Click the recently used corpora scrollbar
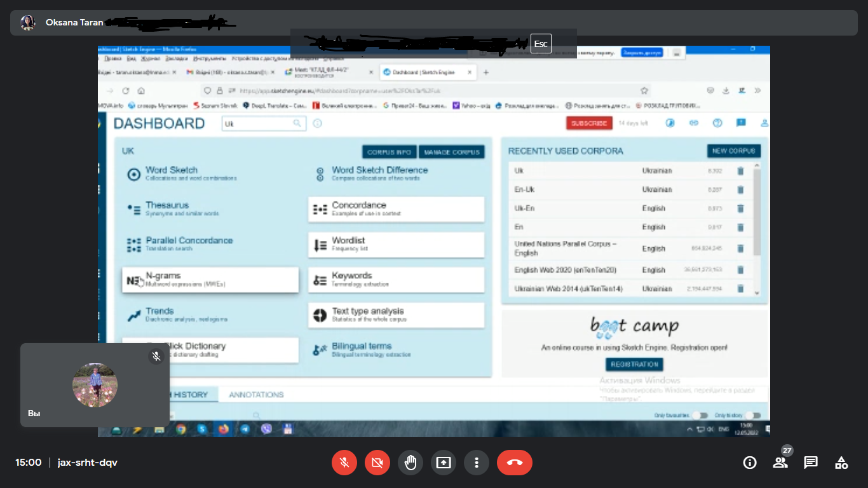Image resolution: width=868 pixels, height=488 pixels. coord(757,213)
